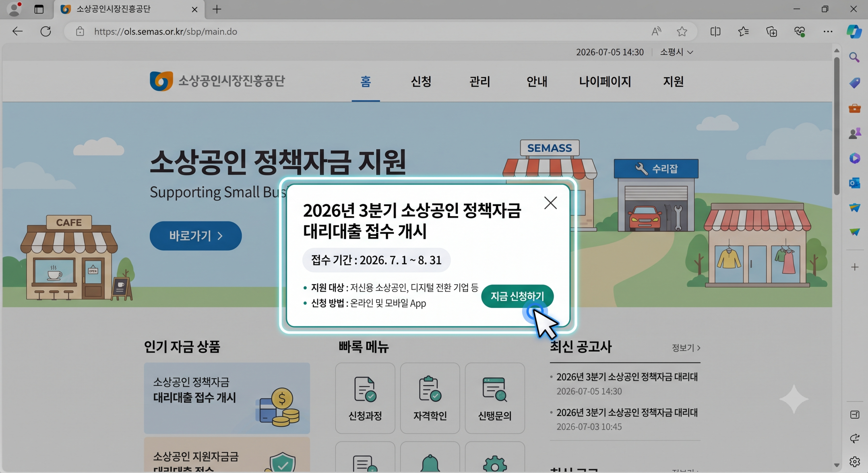868x473 pixels.
Task: Add a sidebar app with the plus icon
Action: point(855,267)
